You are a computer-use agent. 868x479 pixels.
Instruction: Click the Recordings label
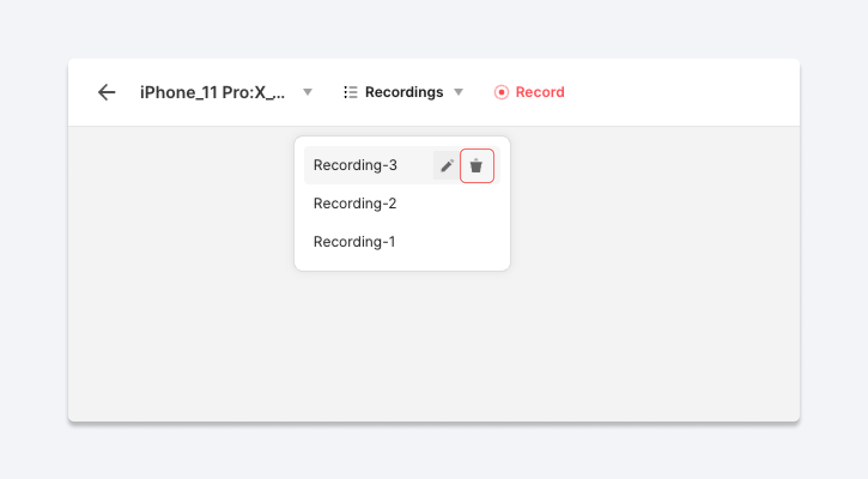tap(404, 92)
